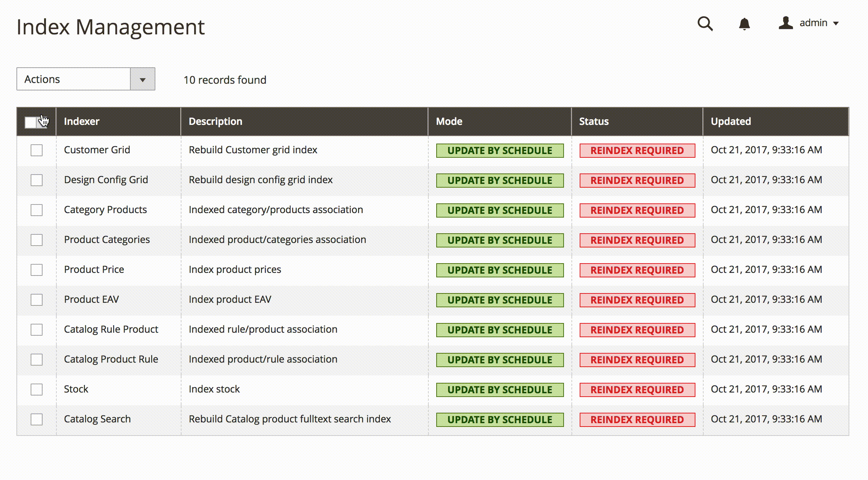
Task: Toggle the select-all checkbox in header
Action: coord(31,122)
